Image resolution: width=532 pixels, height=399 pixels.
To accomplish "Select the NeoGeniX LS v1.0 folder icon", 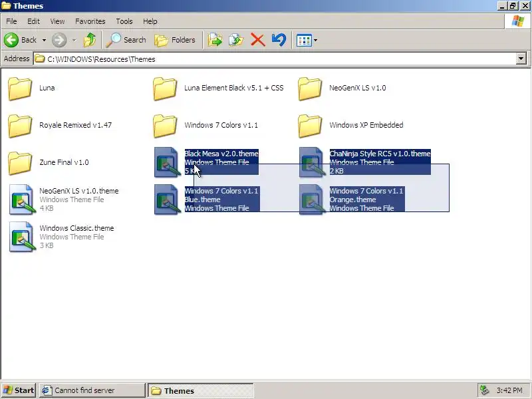I will (x=310, y=88).
